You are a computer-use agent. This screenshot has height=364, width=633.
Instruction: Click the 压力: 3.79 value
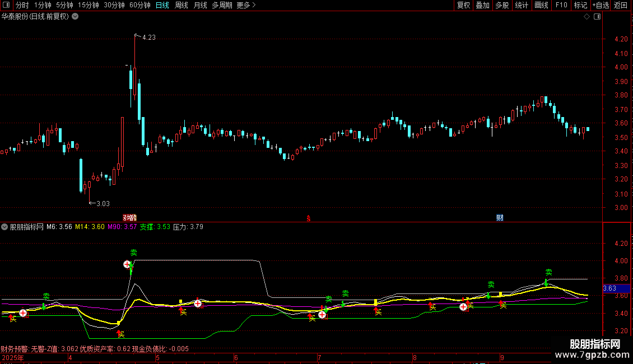pos(188,227)
